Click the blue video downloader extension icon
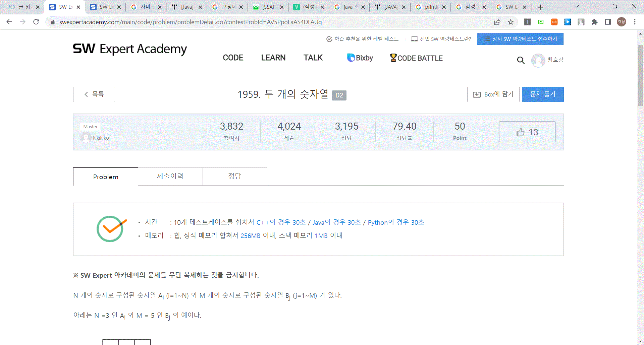The width and height of the screenshot is (644, 345). tap(568, 22)
